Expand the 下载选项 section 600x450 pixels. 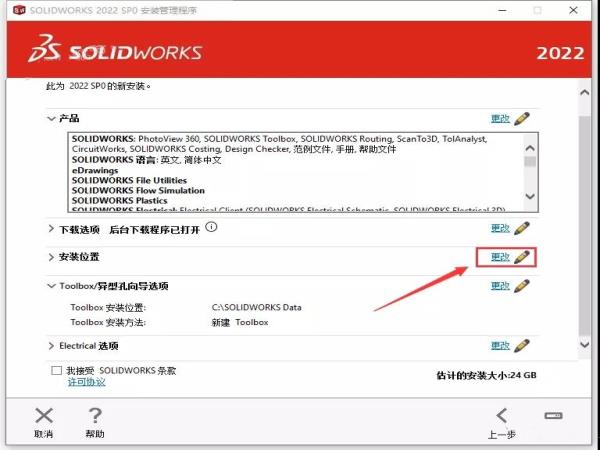point(51,228)
